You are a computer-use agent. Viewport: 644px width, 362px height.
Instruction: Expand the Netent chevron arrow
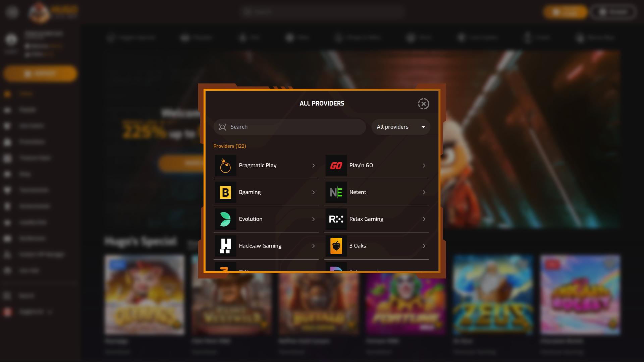(x=424, y=192)
